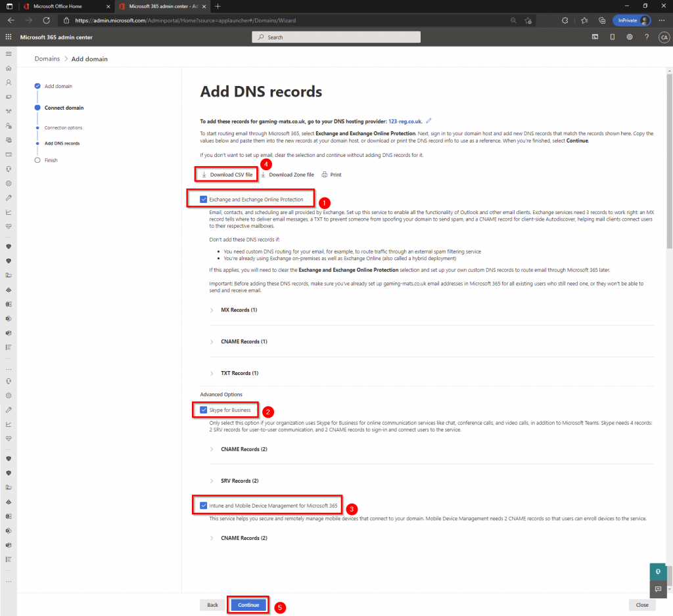Open the Teams & groups sidebar icon
673x616 pixels.
[9, 111]
